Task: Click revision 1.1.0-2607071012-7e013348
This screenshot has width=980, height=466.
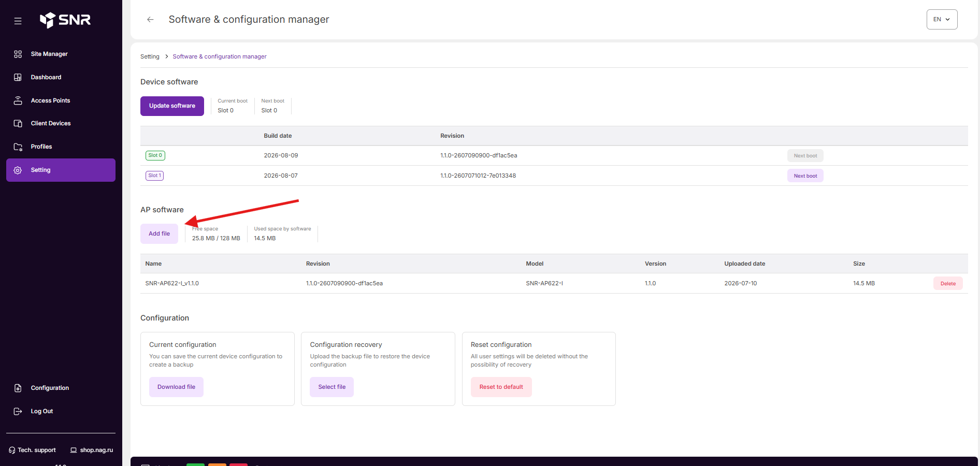Action: (478, 176)
